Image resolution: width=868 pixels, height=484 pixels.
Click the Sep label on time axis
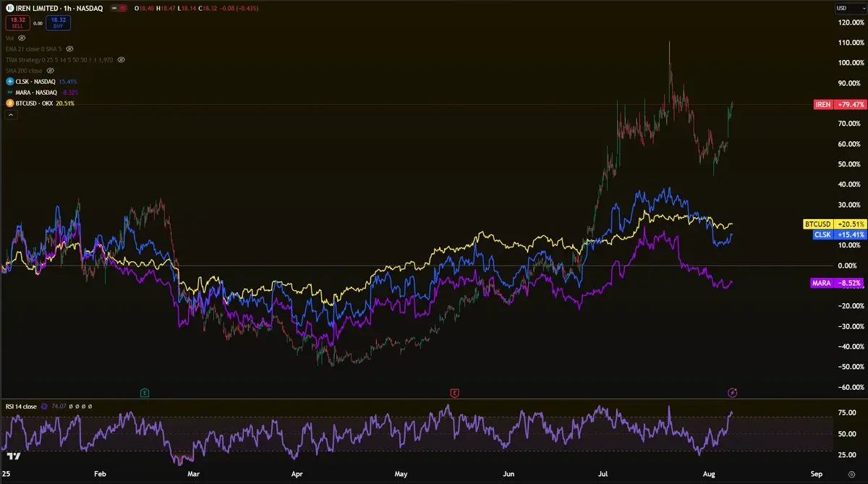817,474
